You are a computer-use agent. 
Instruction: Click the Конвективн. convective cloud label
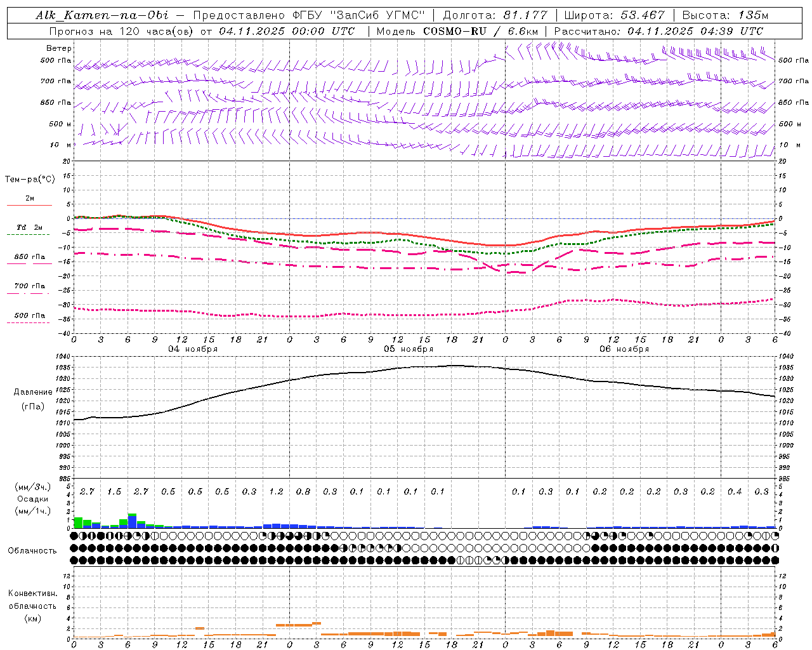pyautogui.click(x=32, y=594)
